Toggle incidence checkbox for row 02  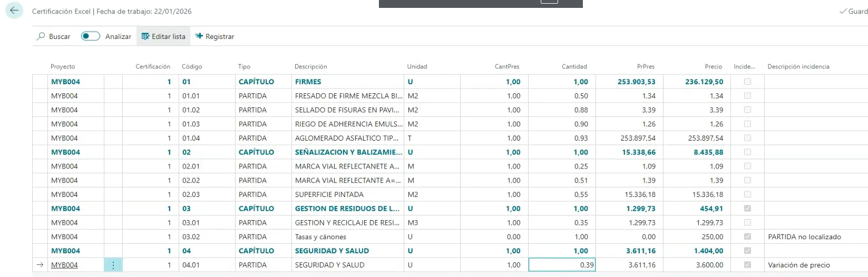coord(747,152)
